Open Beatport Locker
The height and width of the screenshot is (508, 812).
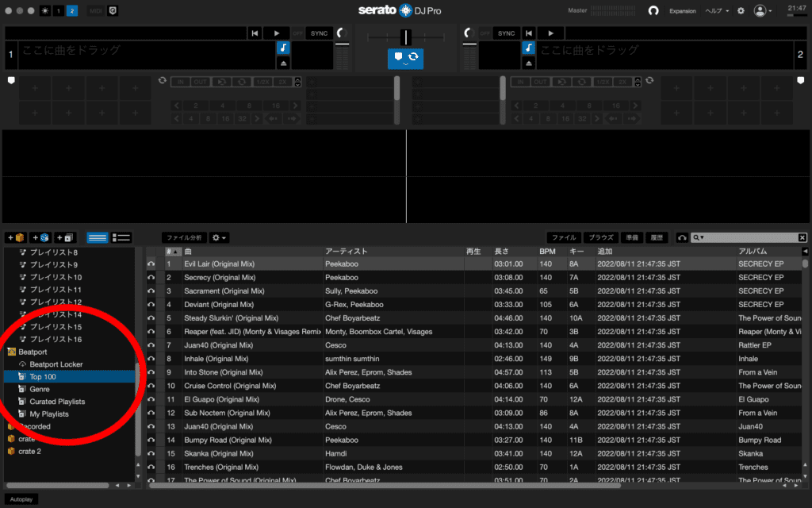click(x=56, y=364)
